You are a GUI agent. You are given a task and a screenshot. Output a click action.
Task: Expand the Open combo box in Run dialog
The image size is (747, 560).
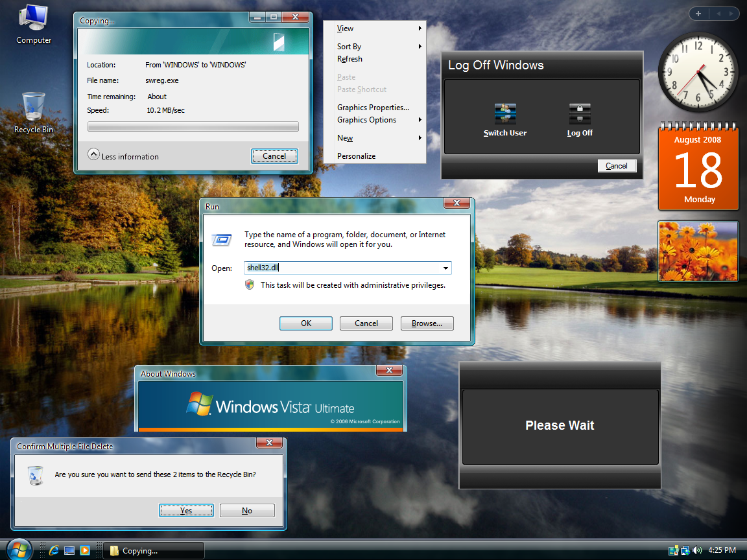point(445,268)
